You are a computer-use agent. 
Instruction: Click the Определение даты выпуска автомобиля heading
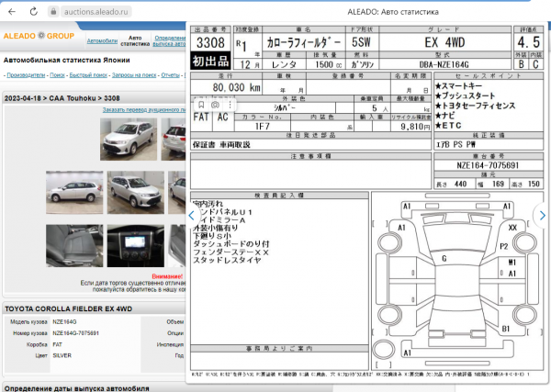77,388
